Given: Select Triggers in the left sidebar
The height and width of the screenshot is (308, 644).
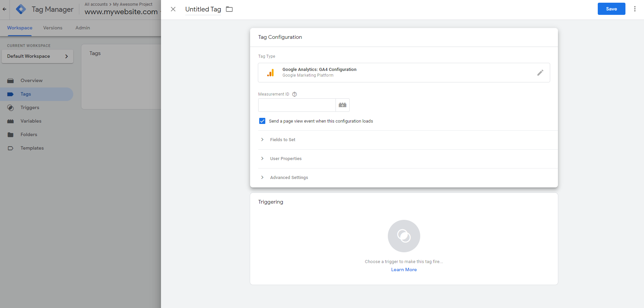Looking at the screenshot, I should (x=30, y=107).
